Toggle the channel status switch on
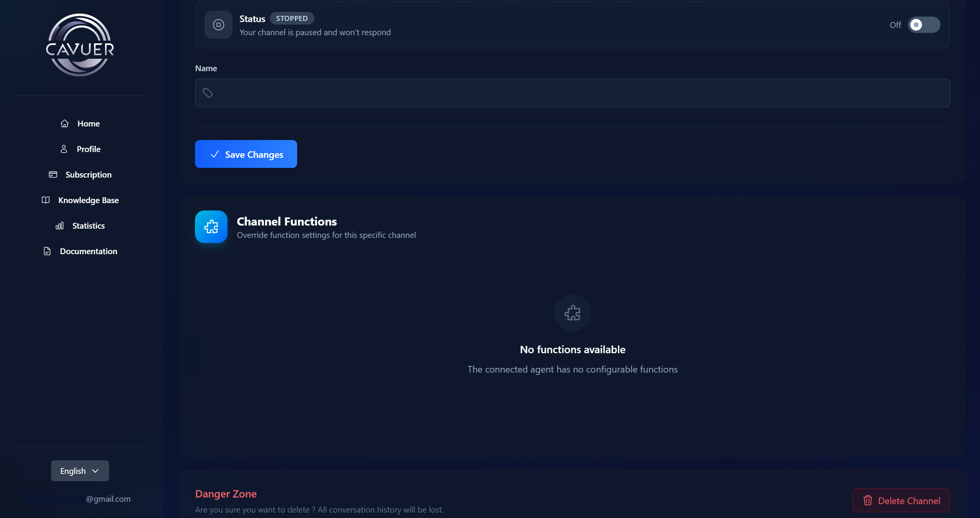Viewport: 980px width, 518px height. click(924, 25)
